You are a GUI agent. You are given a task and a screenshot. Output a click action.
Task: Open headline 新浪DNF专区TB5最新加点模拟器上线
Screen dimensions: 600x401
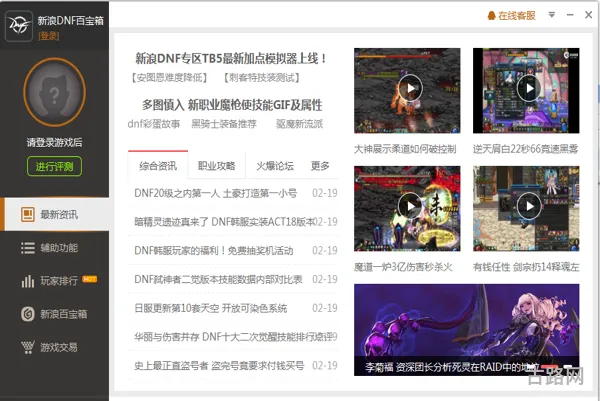click(231, 59)
